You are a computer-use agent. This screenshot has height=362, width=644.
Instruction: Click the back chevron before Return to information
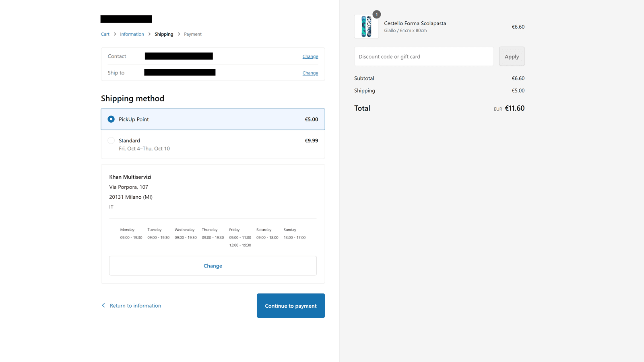pos(103,306)
